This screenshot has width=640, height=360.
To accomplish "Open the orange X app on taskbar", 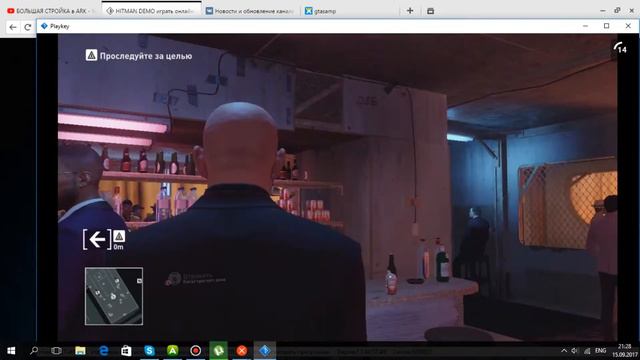I will tap(242, 351).
